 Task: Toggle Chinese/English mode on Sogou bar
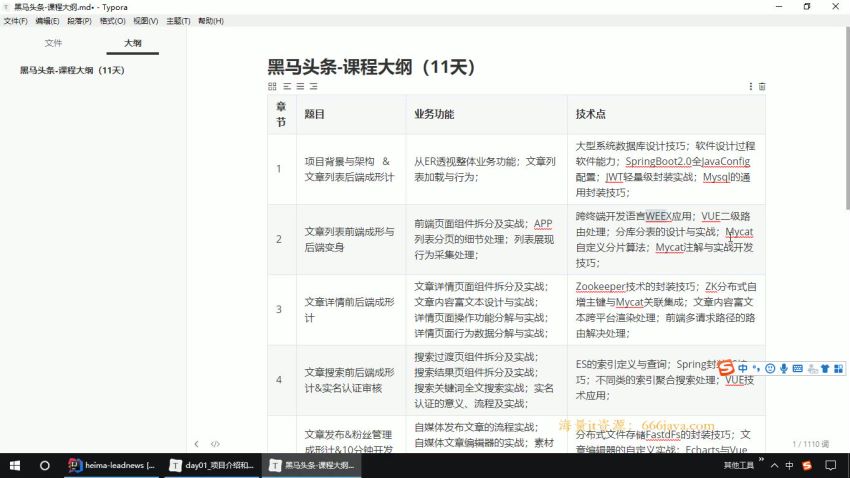(x=743, y=369)
